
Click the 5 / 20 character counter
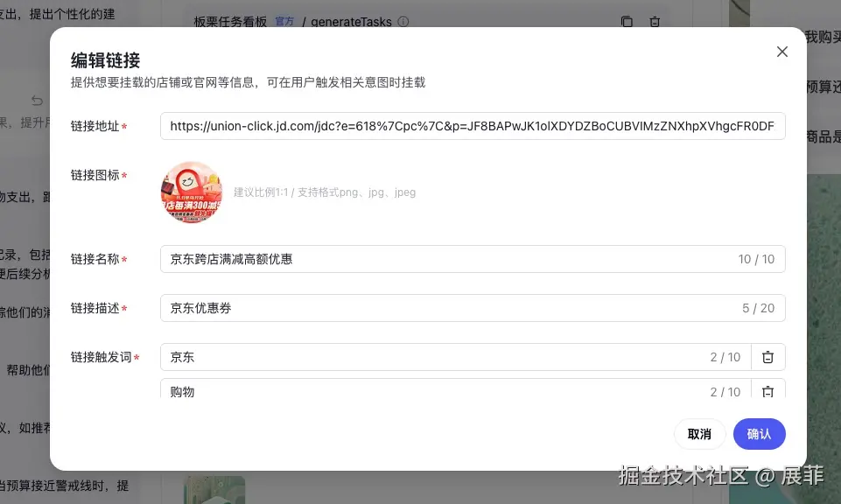click(759, 308)
